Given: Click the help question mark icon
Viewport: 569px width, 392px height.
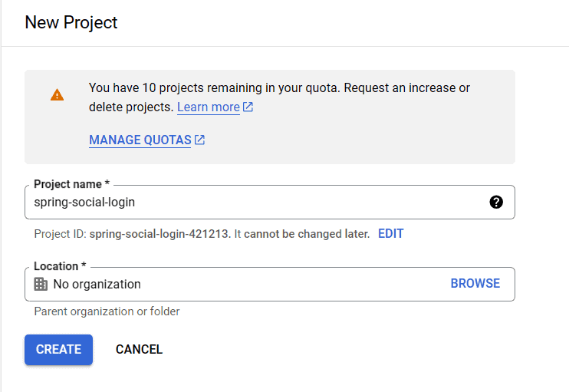Looking at the screenshot, I should 496,202.
